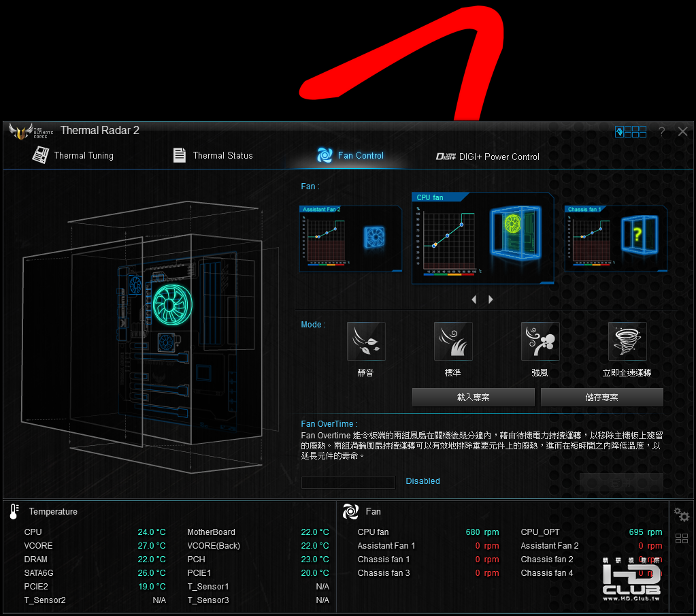Screen dimensions: 696x616
Task: Click the CPU_OPT 695 rpm reading
Action: click(646, 532)
